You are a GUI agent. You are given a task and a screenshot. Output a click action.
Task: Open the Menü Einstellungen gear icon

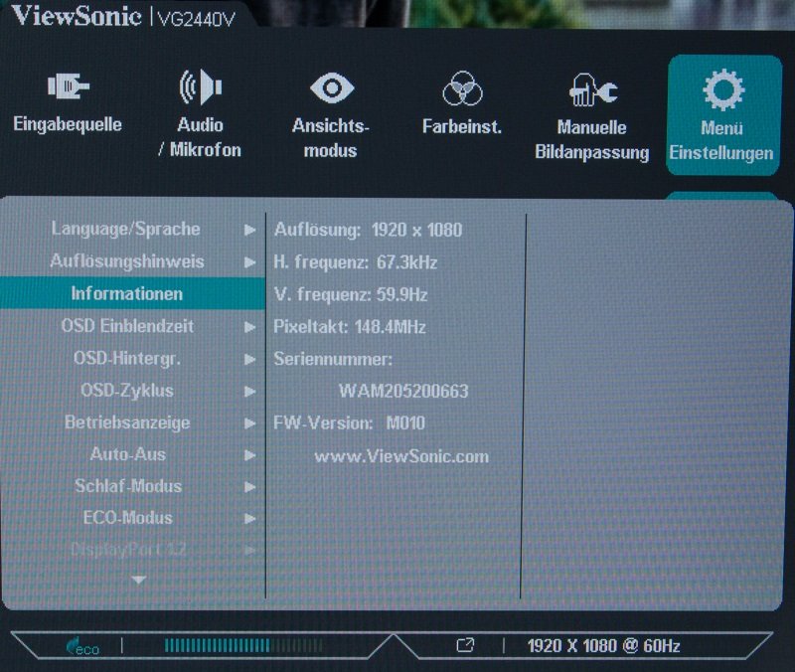click(723, 90)
